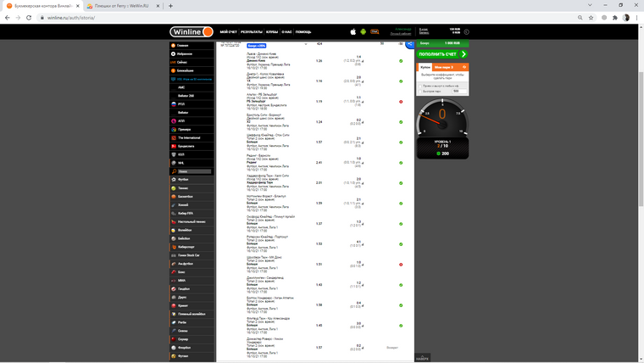
Task: Open Главная in the sidebar
Action: (x=192, y=45)
